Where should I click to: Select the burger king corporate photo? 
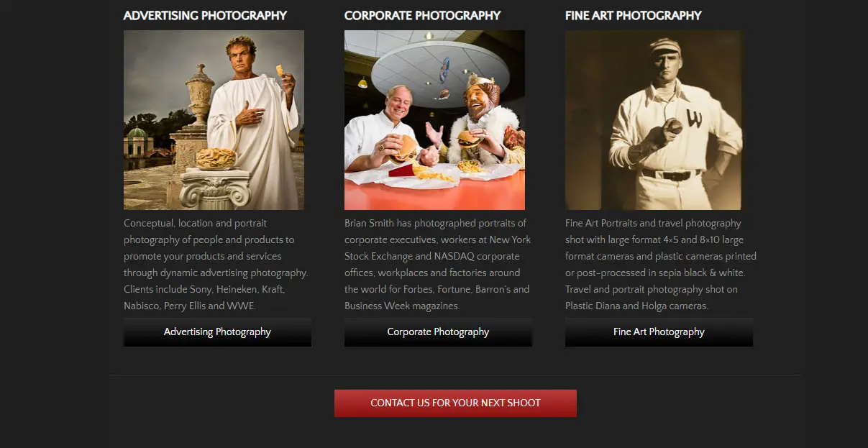434,120
